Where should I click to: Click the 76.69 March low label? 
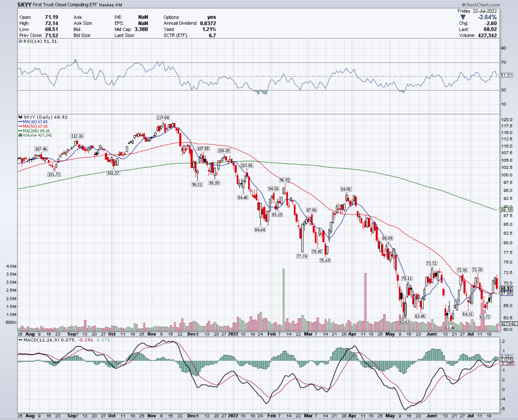point(325,260)
